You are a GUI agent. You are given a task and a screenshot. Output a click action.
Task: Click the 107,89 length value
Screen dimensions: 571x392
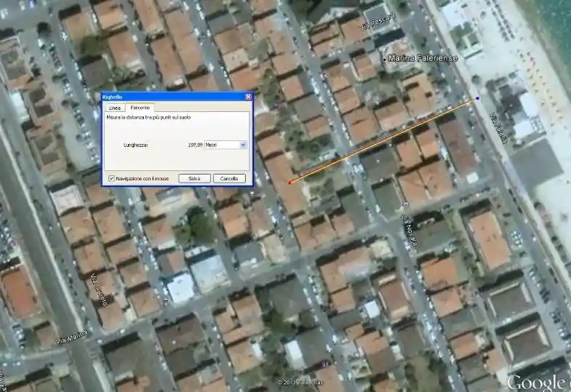[194, 145]
